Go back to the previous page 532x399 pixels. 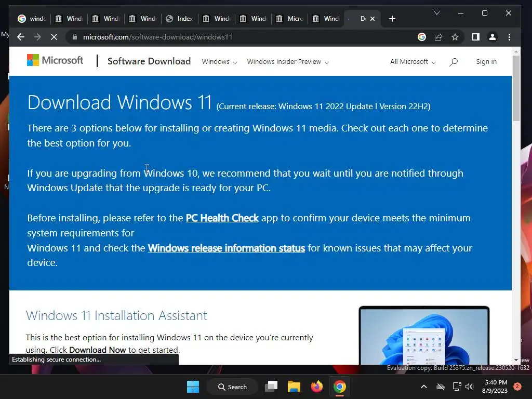tap(21, 37)
